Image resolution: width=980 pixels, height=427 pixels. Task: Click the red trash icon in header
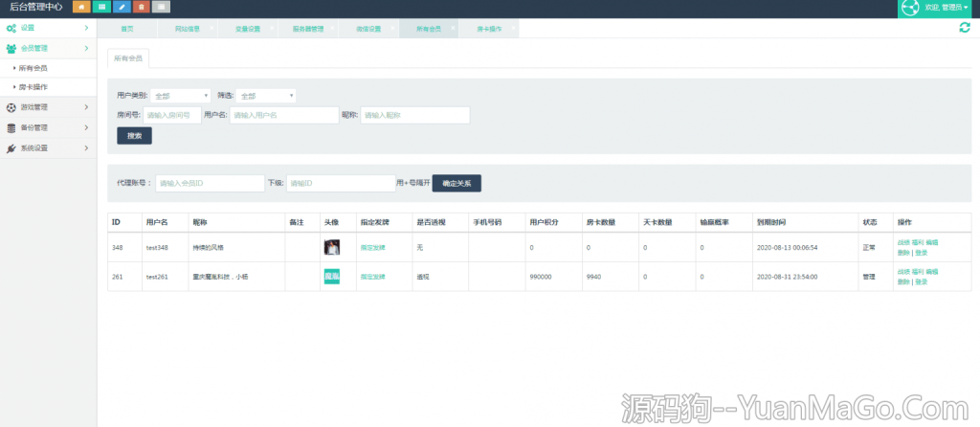pos(143,8)
